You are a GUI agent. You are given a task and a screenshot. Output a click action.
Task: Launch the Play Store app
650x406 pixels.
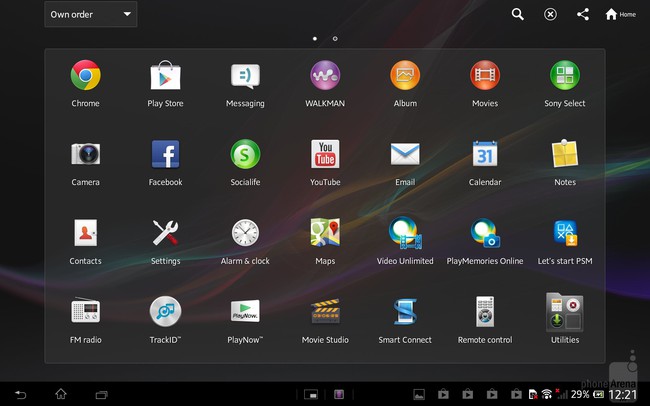pyautogui.click(x=165, y=75)
